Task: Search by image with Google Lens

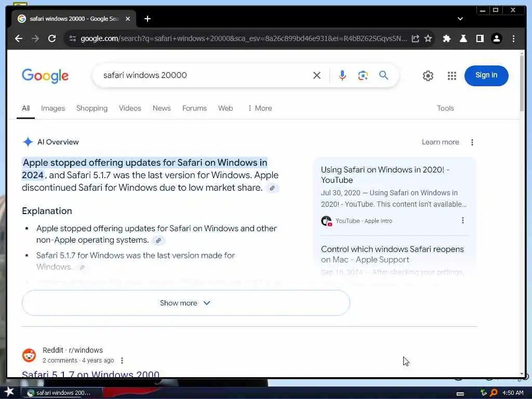Action: coord(363,75)
